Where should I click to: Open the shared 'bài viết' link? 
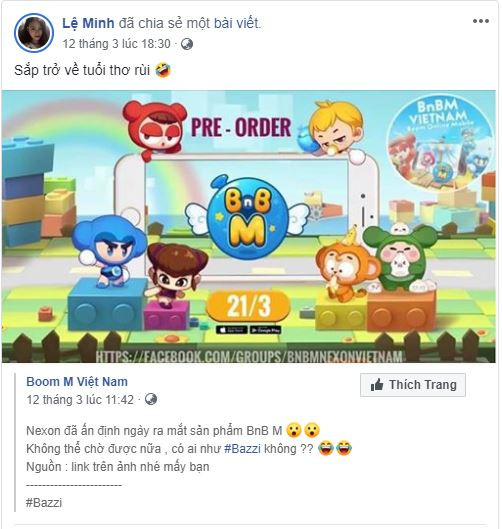pyautogui.click(x=236, y=23)
